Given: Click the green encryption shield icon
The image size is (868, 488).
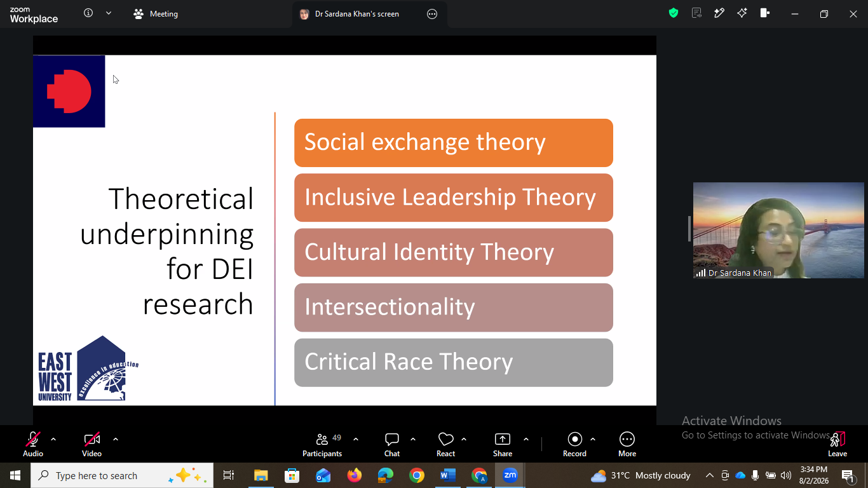Looking at the screenshot, I should tap(674, 13).
